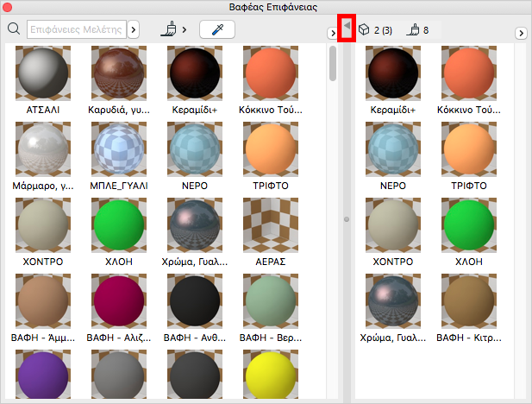Open the far-right chevron options menu
Screen dimensions: 532x404
[x=521, y=33]
